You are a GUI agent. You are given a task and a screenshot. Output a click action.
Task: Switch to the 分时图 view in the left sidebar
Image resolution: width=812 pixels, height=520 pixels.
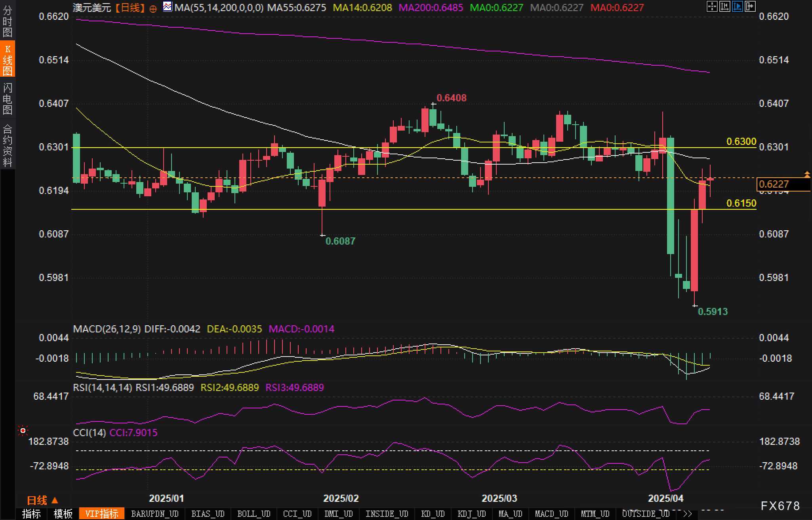pos(7,21)
